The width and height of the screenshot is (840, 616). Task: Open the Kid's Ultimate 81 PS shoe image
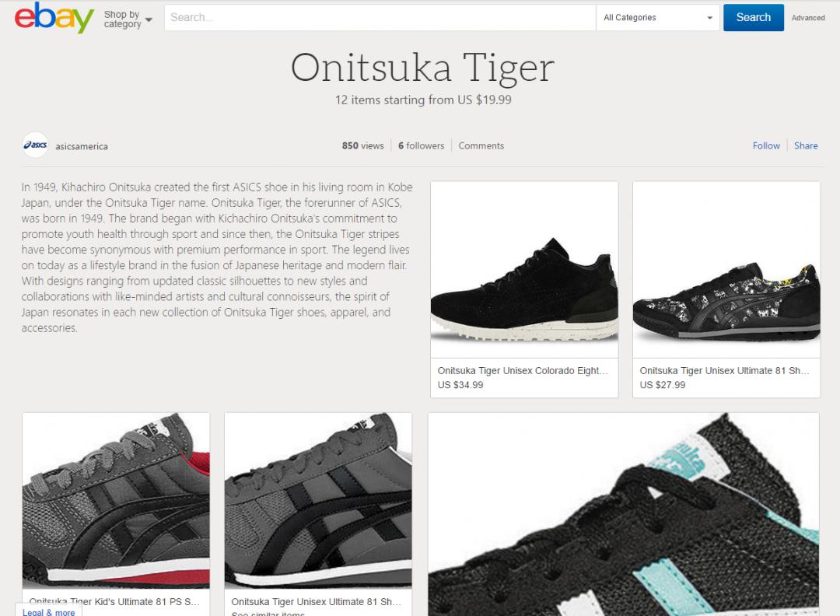coord(116,501)
